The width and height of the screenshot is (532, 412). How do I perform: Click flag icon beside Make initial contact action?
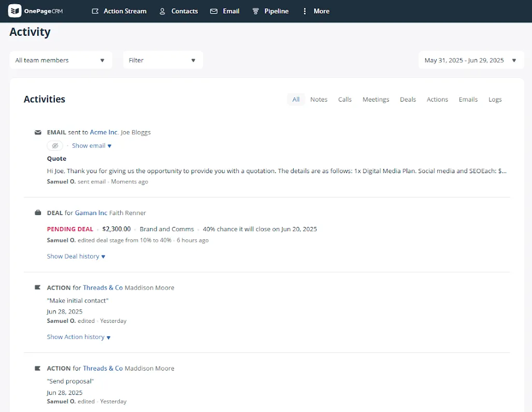point(38,288)
